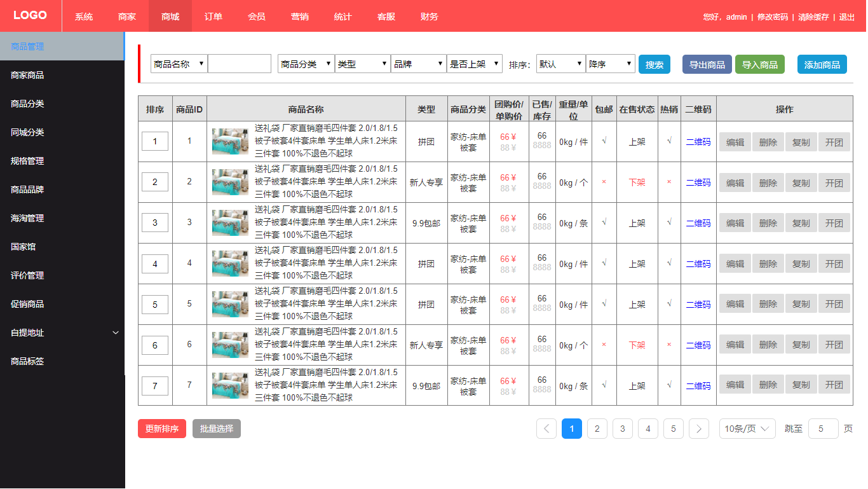Click 复制 for product 3

801,223
